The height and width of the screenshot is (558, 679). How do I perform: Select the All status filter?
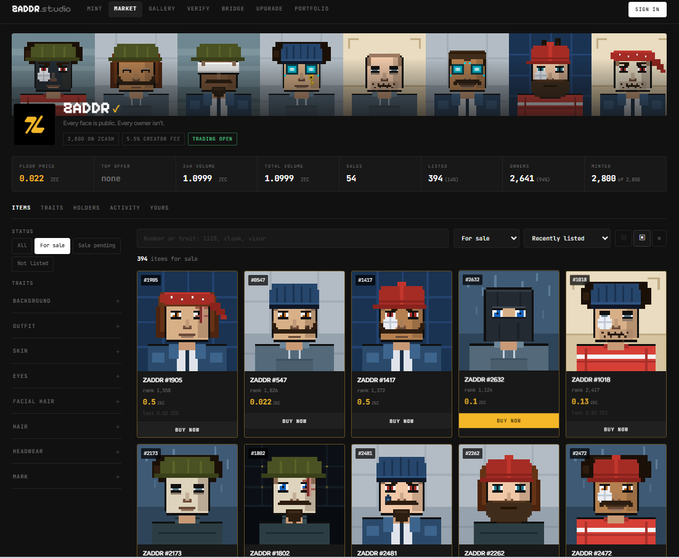(22, 245)
